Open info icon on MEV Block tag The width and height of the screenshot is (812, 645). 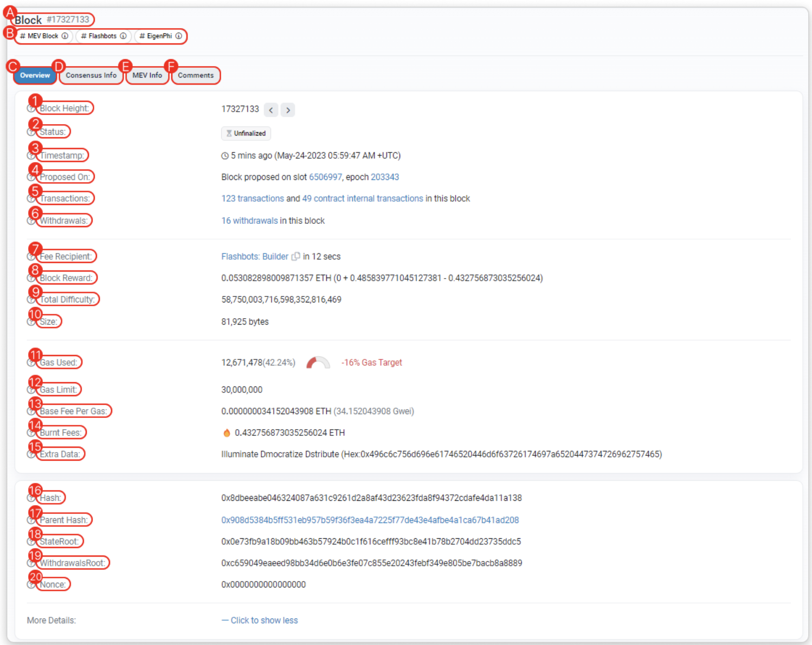[x=65, y=36]
